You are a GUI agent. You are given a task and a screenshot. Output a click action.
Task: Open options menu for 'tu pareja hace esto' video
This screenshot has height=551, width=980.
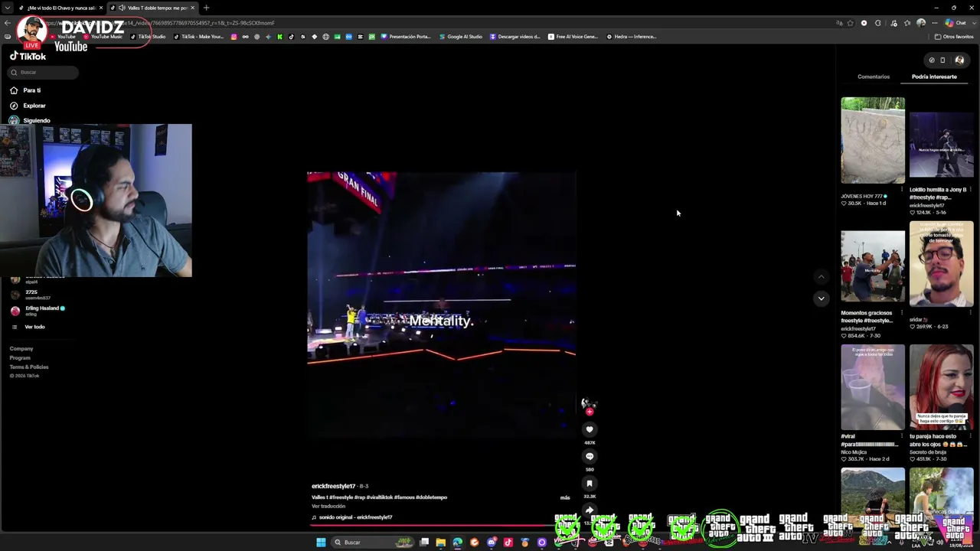(971, 437)
